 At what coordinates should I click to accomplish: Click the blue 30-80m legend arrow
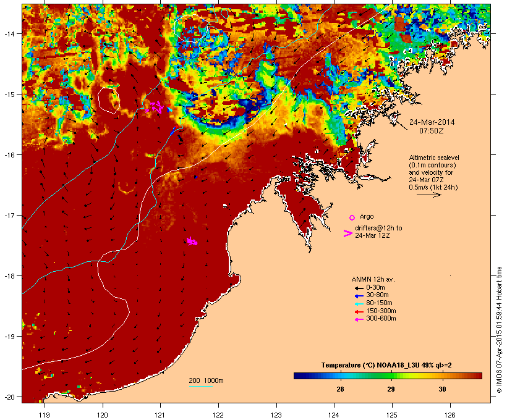click(359, 296)
